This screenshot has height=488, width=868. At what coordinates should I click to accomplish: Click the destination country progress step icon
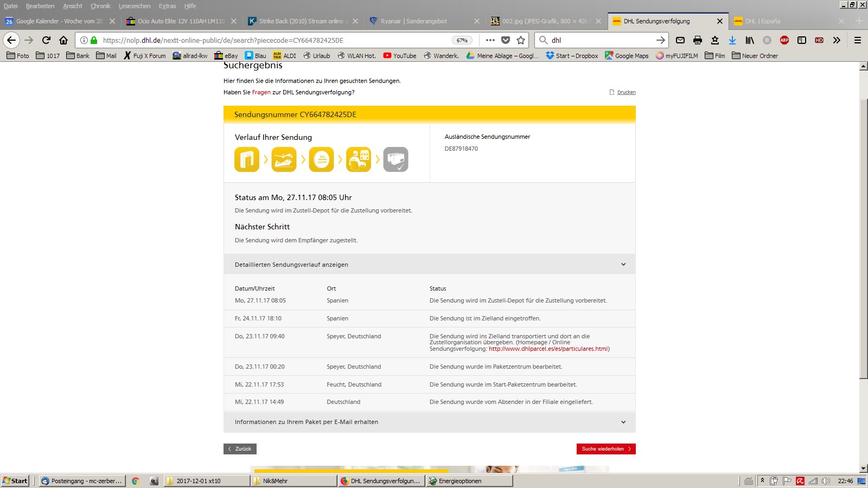(322, 159)
